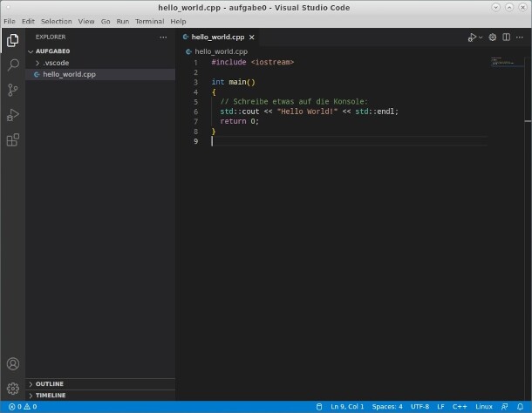This screenshot has width=532, height=413.
Task: Click UTF-8 encoding in status bar
Action: [x=419, y=407]
